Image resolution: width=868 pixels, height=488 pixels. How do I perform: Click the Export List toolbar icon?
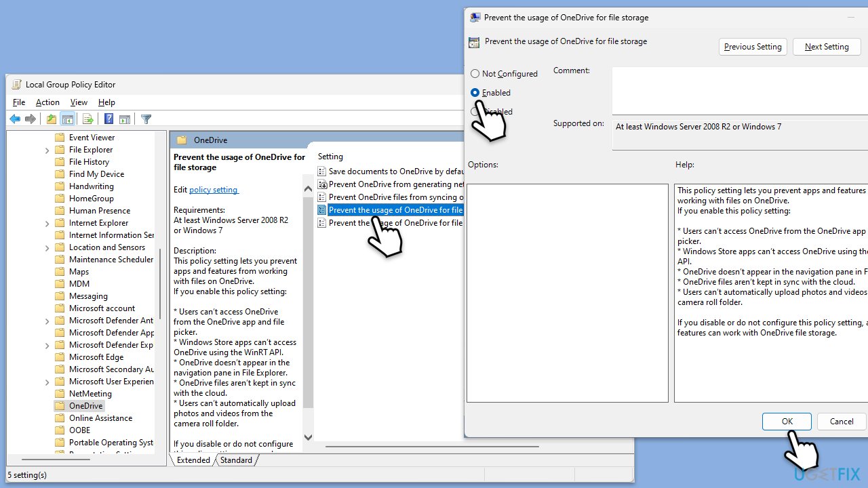click(x=88, y=119)
